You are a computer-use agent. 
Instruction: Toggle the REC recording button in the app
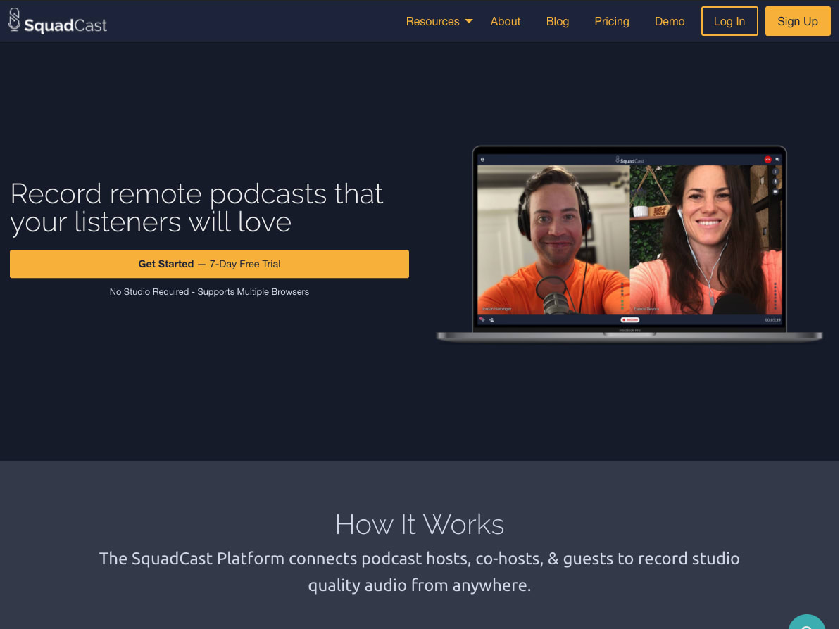pyautogui.click(x=630, y=320)
